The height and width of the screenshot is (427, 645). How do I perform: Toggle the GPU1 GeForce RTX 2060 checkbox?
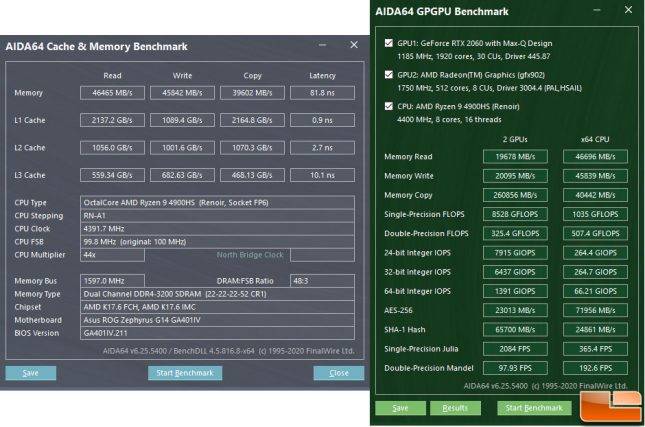coord(389,43)
